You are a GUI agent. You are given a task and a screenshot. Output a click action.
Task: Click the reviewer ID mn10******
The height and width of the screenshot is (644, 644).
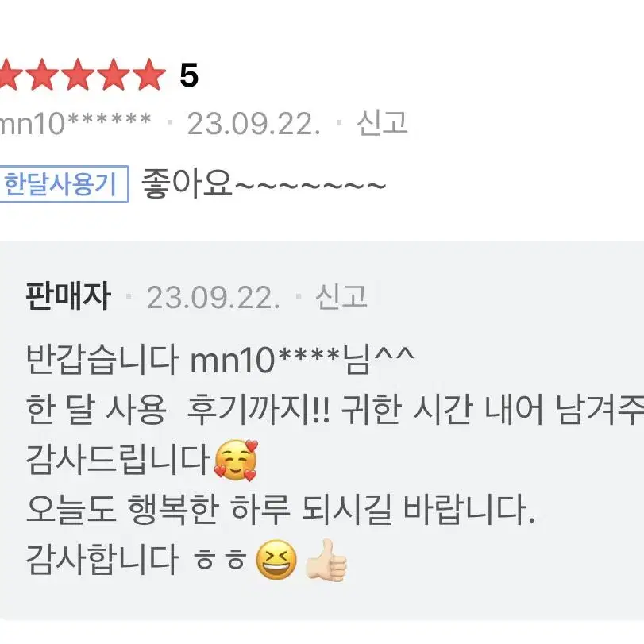pyautogui.click(x=75, y=123)
